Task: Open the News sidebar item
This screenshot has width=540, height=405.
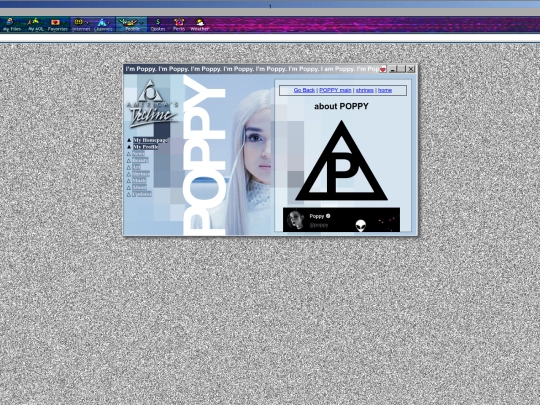Action: click(x=138, y=154)
